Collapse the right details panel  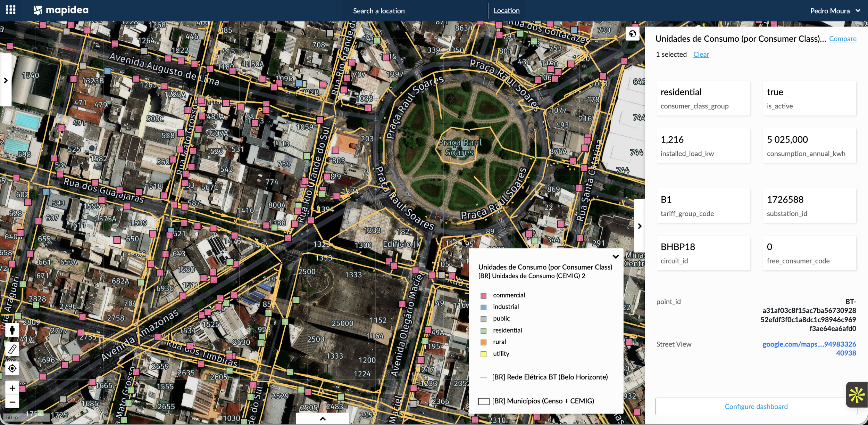640,226
